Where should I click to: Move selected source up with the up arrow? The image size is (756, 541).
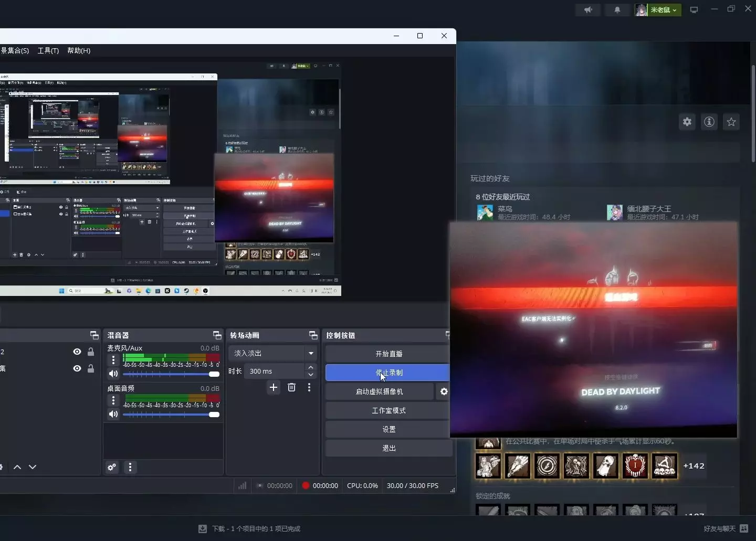(x=17, y=467)
